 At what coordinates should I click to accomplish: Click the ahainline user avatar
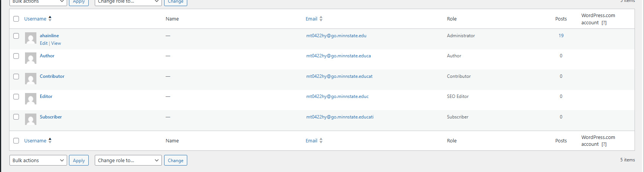[x=31, y=38]
